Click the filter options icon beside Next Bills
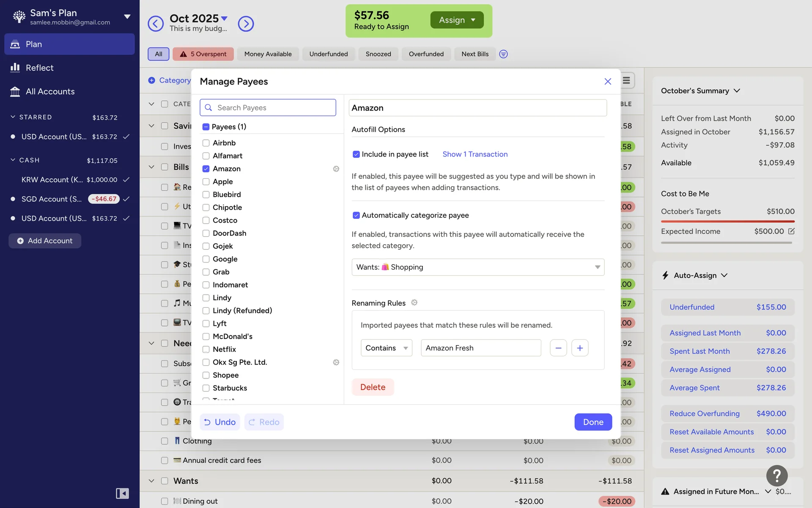The image size is (812, 508). pyautogui.click(x=503, y=54)
